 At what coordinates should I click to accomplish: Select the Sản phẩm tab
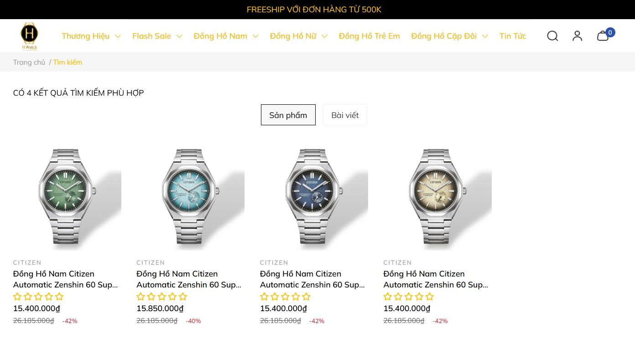click(x=288, y=115)
